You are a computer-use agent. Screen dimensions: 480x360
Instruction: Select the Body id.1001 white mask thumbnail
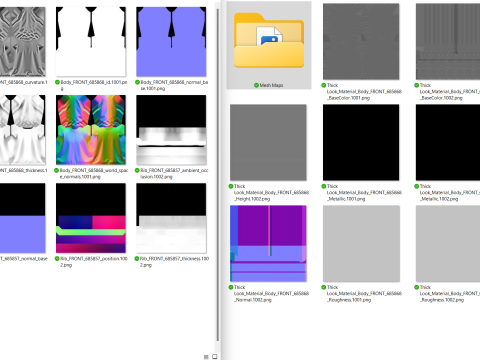tap(91, 42)
